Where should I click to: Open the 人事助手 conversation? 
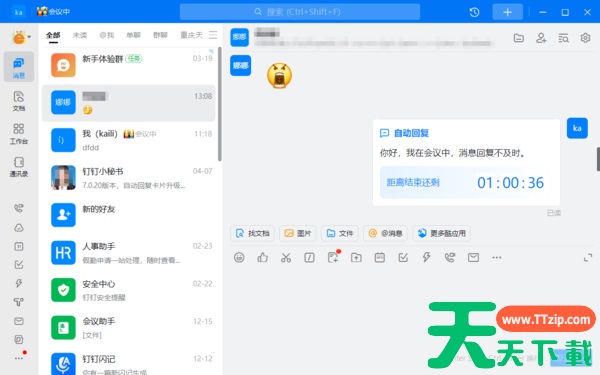point(129,253)
